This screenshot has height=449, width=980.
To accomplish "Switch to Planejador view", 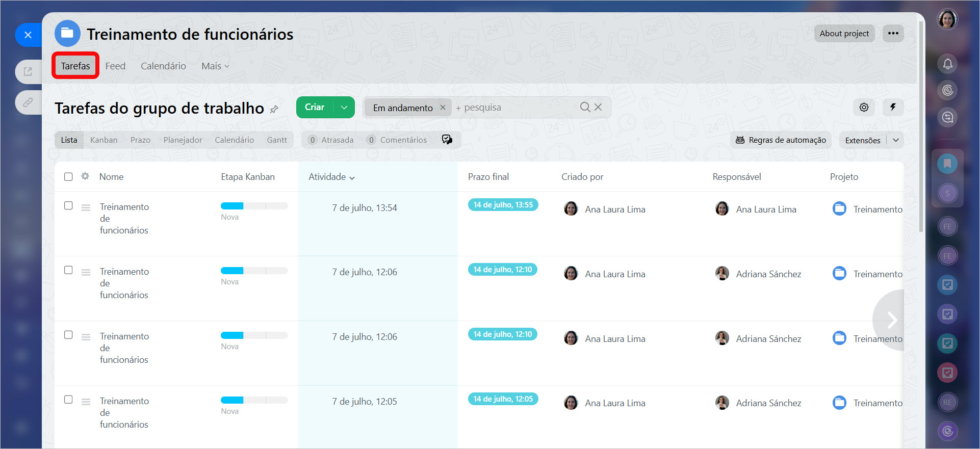I will [x=183, y=140].
